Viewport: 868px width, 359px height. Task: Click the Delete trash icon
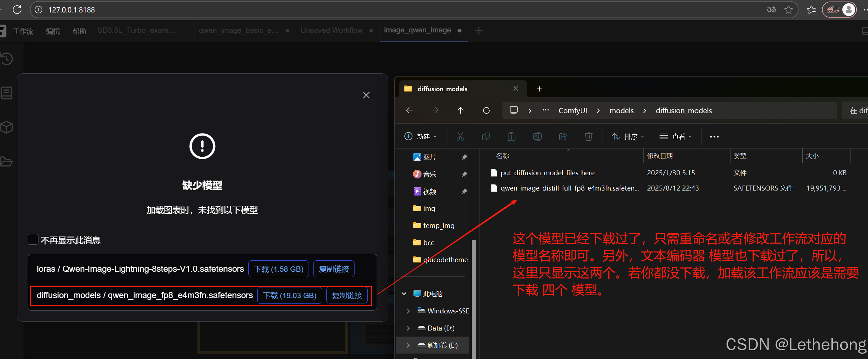pos(589,136)
